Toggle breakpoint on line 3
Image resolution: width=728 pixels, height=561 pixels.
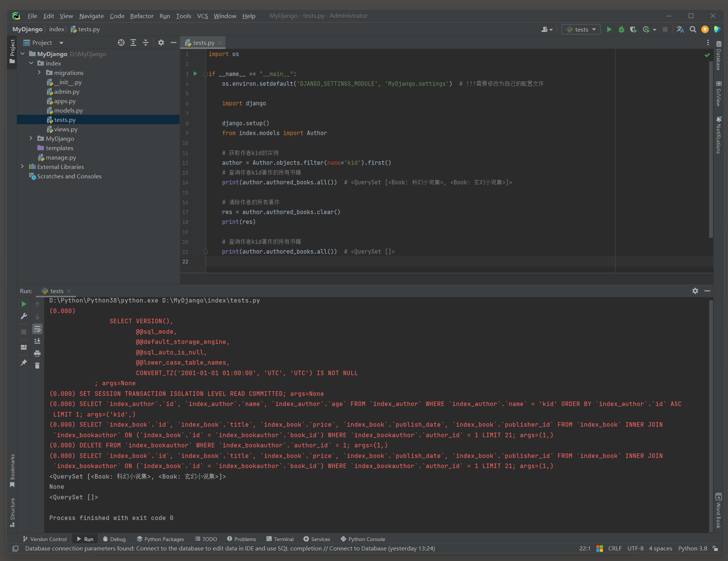coord(187,74)
